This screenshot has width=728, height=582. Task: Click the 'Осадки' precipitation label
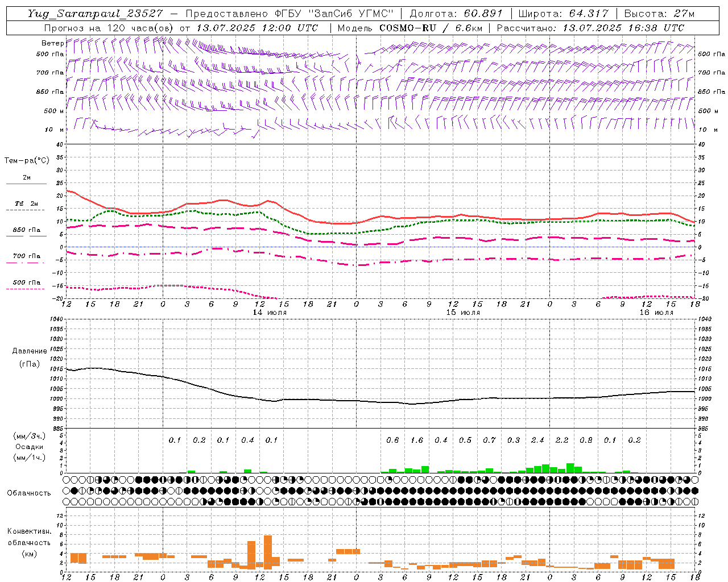(x=30, y=447)
